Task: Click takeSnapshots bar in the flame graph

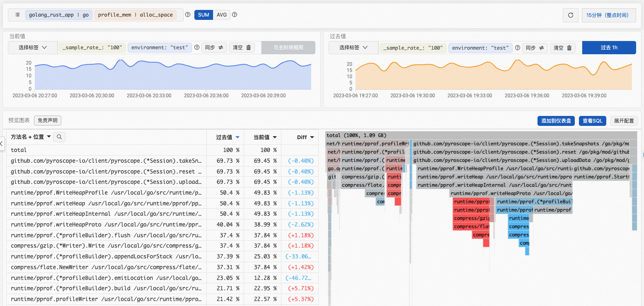Action: point(525,144)
